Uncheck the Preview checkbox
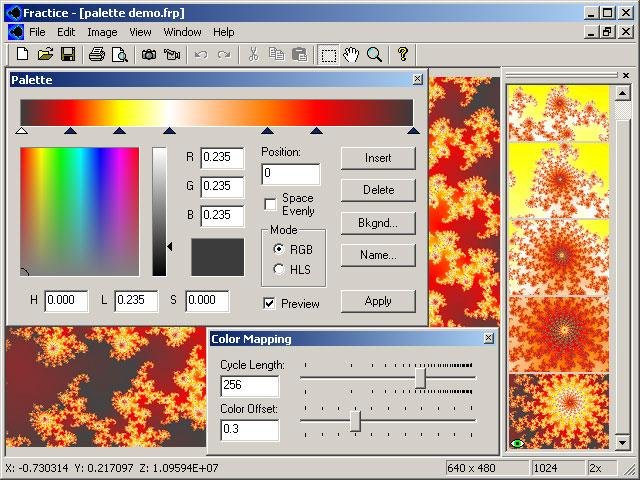The height and width of the screenshot is (480, 640). tap(269, 303)
